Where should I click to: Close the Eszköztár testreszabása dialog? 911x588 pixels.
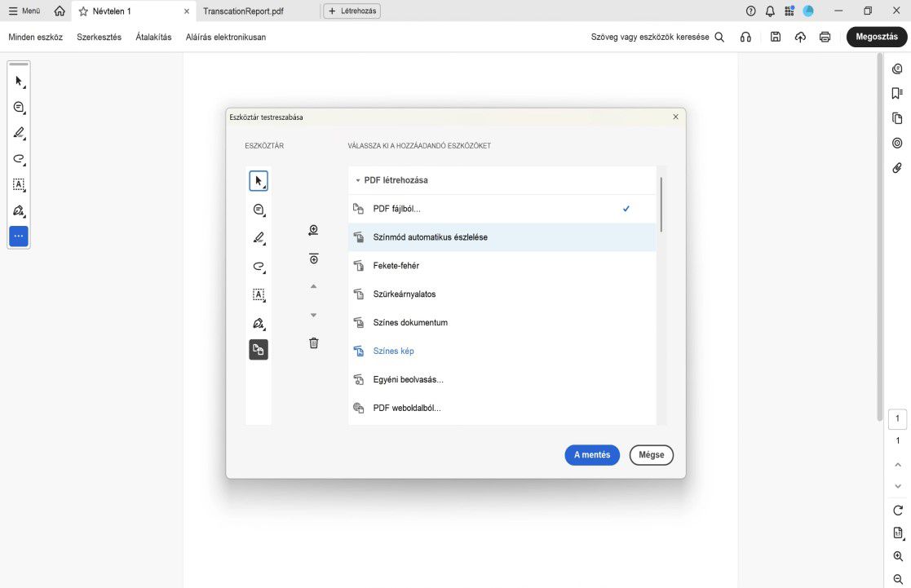coord(675,117)
